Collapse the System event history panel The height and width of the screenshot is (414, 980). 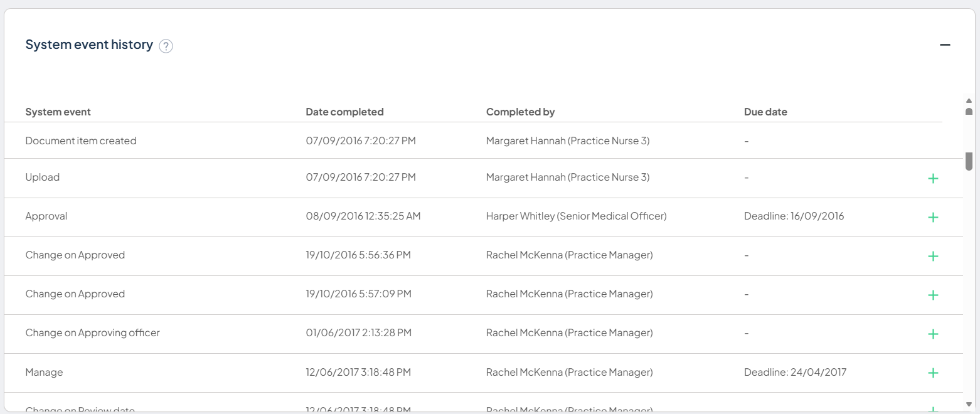click(945, 45)
